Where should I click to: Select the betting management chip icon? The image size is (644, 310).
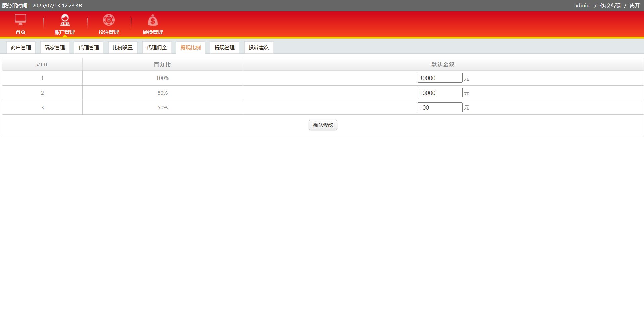click(109, 20)
